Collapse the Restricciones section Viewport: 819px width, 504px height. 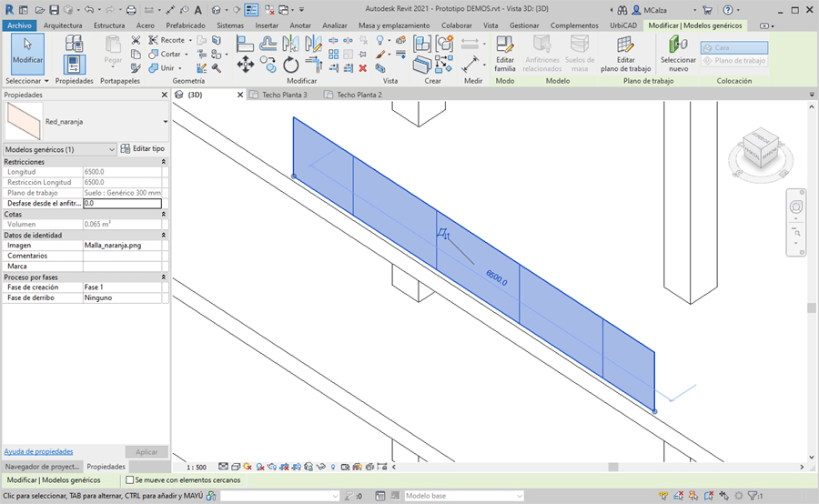pyautogui.click(x=164, y=161)
